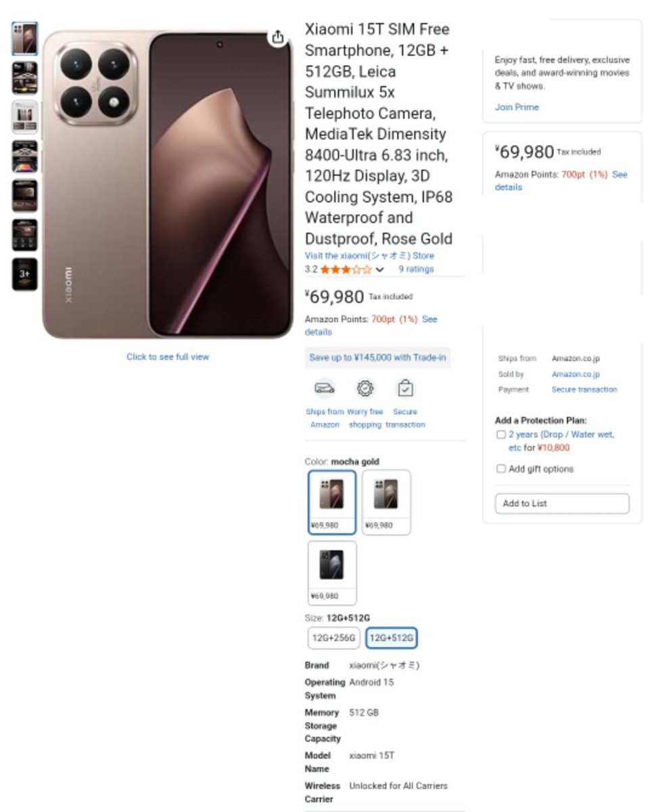Choose the 12G+256G size option
Image resolution: width=654 pixels, height=812 pixels.
tap(333, 637)
